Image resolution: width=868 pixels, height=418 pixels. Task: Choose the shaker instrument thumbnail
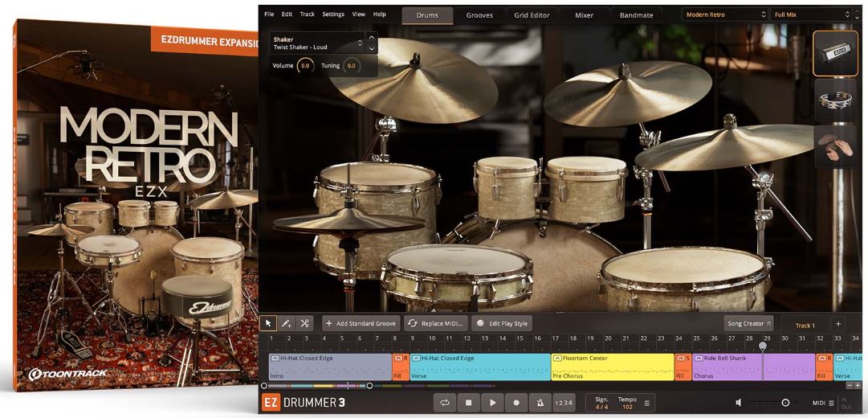click(835, 53)
